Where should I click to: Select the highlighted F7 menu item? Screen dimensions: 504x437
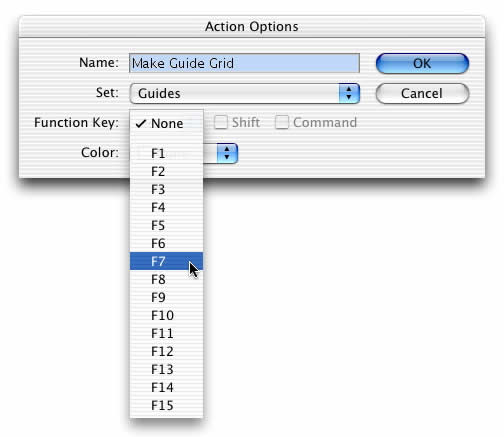(166, 261)
